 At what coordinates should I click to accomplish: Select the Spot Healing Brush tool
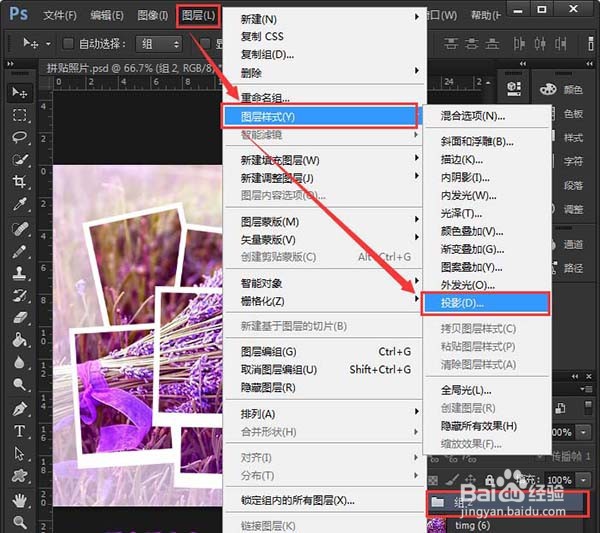pyautogui.click(x=19, y=228)
